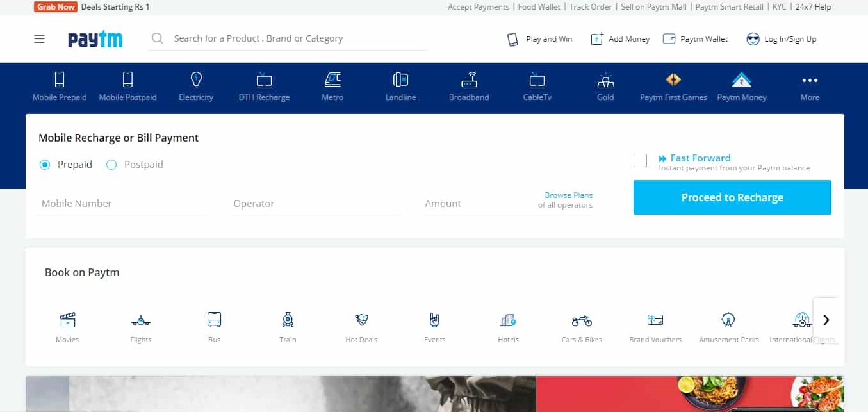Open Play and Win phone icon

tap(512, 39)
